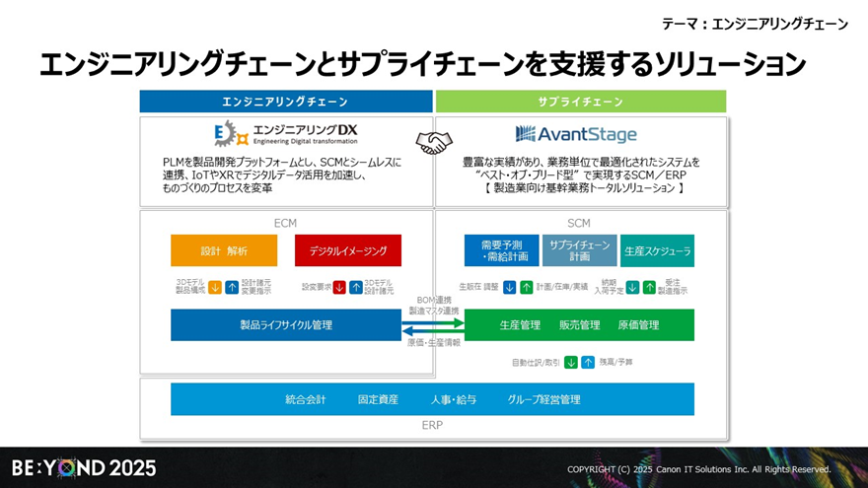Click 人事・給与 in the ERP bar

pyautogui.click(x=454, y=399)
